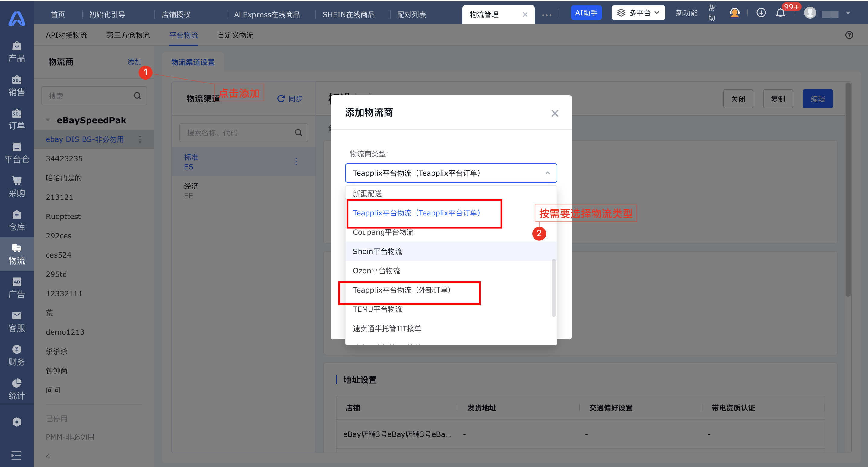The width and height of the screenshot is (868, 467).
Task: Close the 物流管理 tab
Action: [525, 14]
